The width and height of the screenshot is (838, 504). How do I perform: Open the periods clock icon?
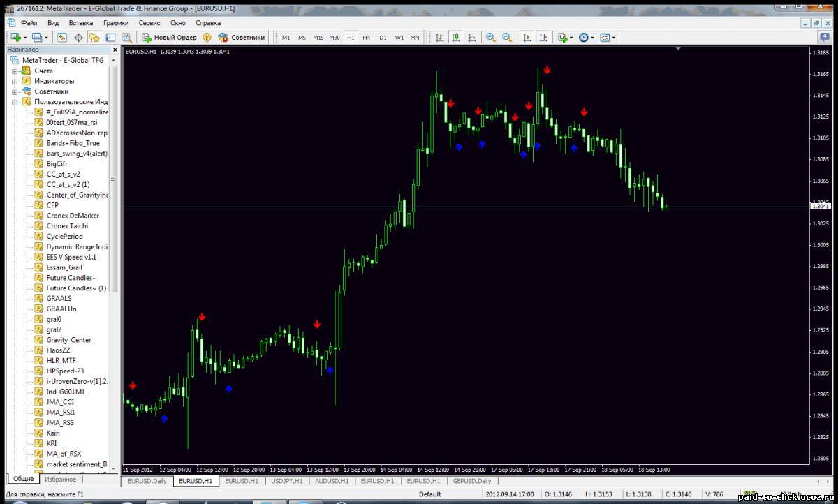click(583, 37)
